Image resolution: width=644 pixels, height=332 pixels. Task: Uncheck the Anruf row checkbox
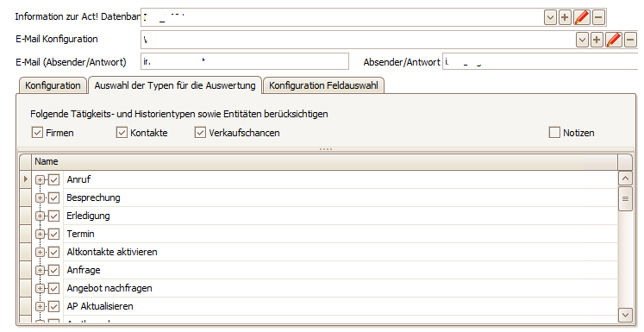53,179
